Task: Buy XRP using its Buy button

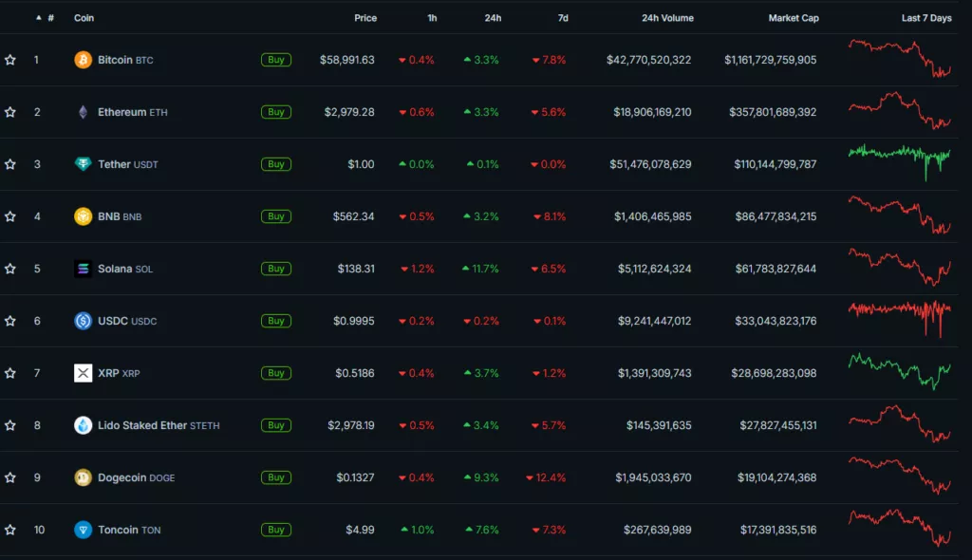Action: tap(276, 373)
